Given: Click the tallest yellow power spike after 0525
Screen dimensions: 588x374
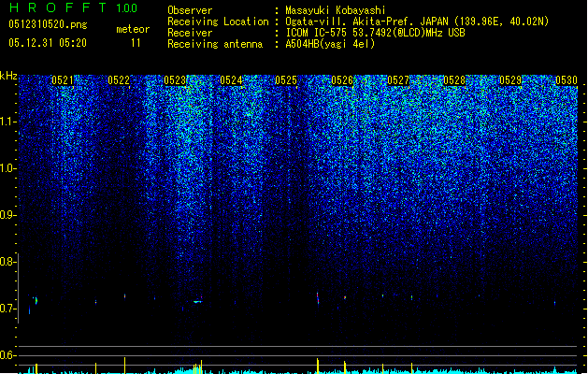Looking at the screenshot, I should click(x=318, y=366).
